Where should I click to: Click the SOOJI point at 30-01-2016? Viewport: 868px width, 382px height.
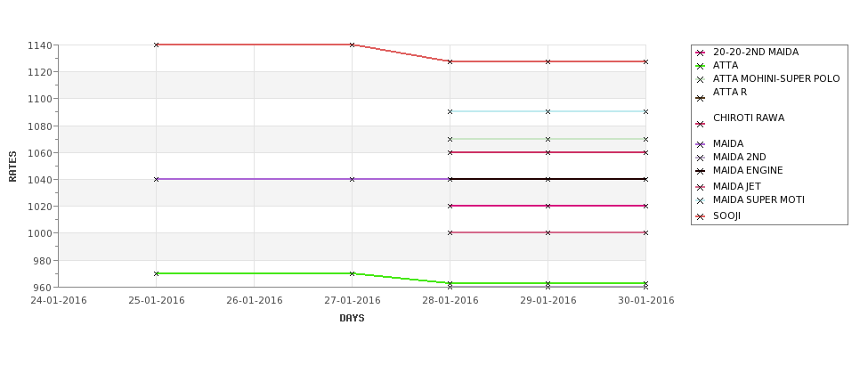click(x=645, y=62)
